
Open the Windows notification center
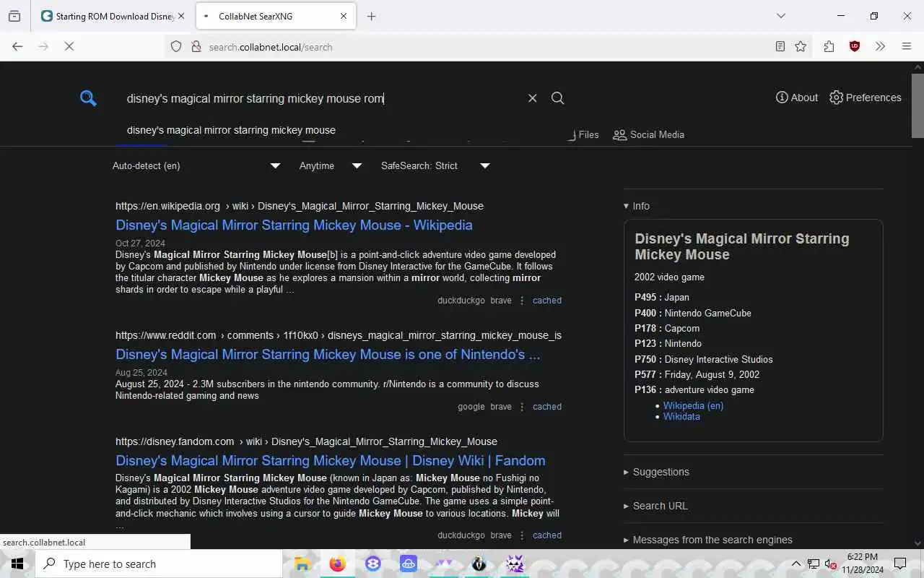(900, 564)
